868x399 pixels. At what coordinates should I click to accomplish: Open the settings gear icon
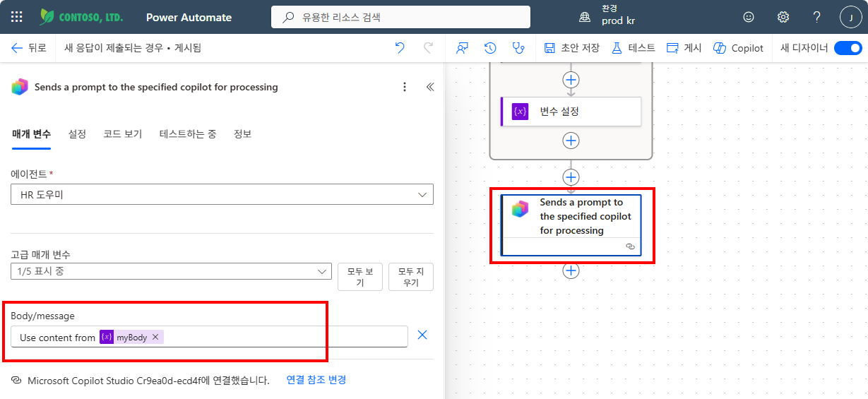[783, 17]
